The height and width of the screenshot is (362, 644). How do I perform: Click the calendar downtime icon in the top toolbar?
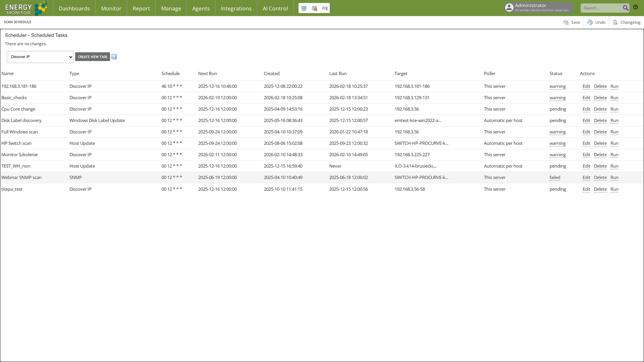click(x=314, y=8)
